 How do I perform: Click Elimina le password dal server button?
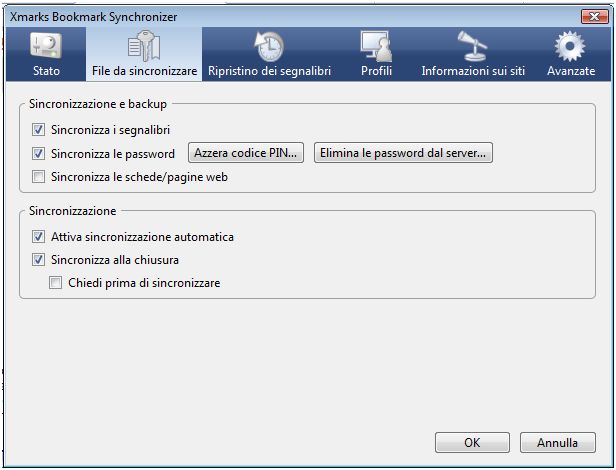coord(404,154)
